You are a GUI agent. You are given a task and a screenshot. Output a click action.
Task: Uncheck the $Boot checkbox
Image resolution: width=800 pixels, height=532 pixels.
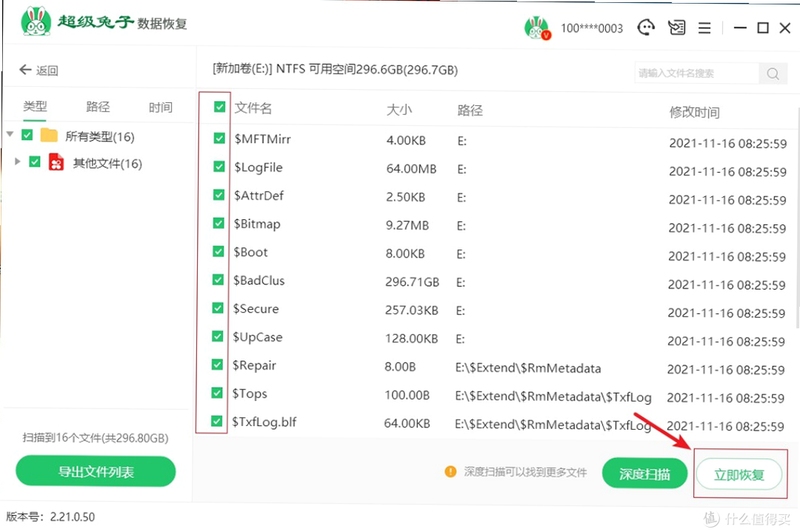[x=218, y=251]
